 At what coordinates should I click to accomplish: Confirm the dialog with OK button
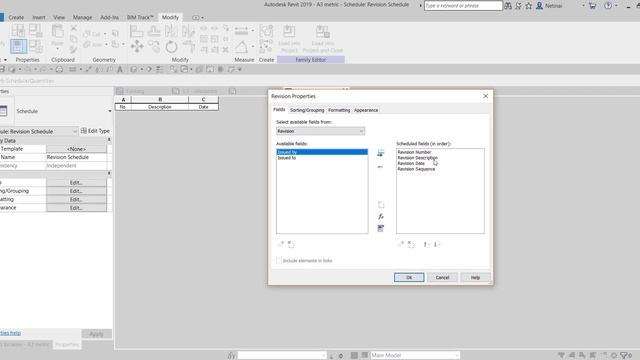tap(409, 278)
